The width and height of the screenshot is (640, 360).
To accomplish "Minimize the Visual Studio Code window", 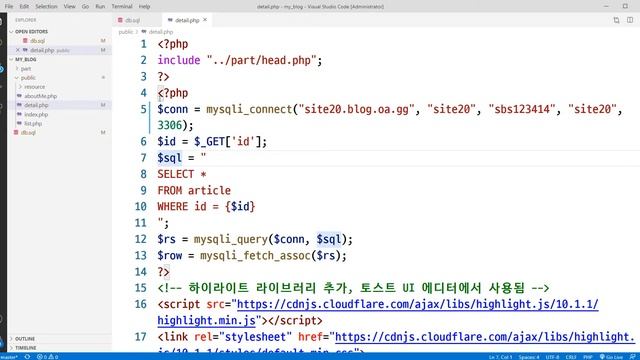I will pyautogui.click(x=606, y=6).
